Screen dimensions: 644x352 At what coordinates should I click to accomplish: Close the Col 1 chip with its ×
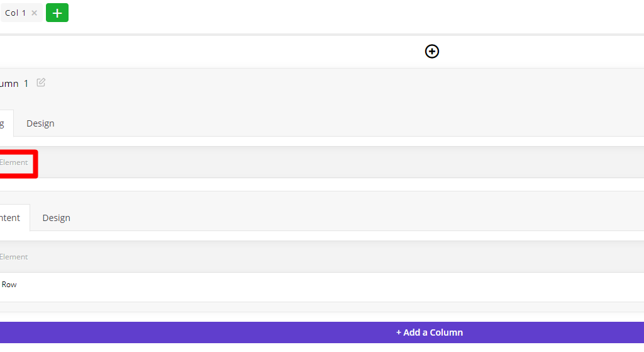(35, 13)
